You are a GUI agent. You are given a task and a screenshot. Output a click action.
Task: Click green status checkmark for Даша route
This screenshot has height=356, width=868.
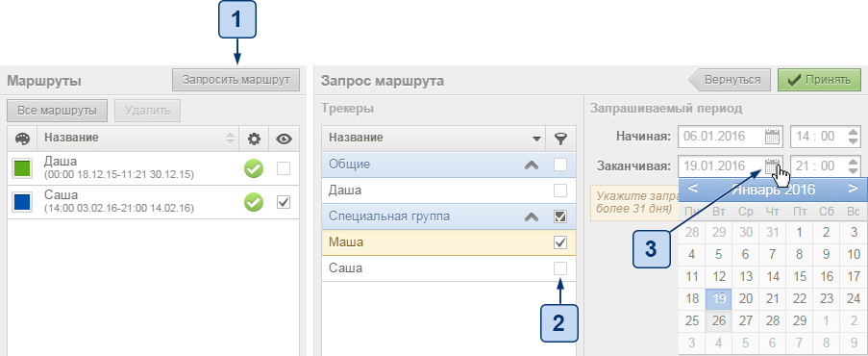(254, 169)
